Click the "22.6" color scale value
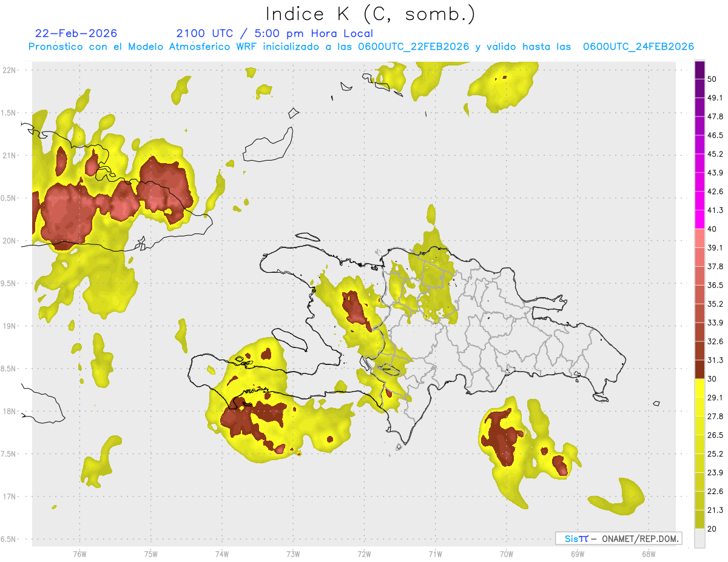The width and height of the screenshot is (728, 562). click(x=715, y=492)
